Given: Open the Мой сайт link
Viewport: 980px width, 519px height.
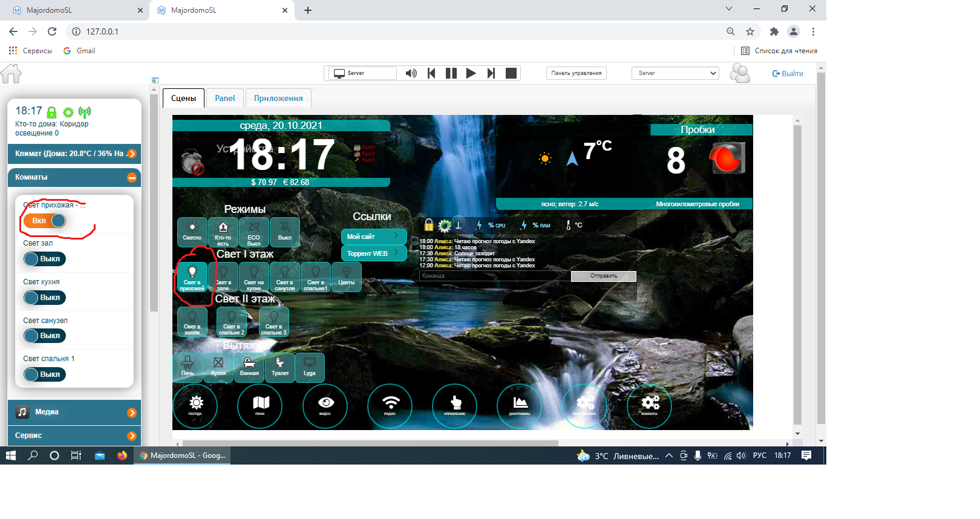Looking at the screenshot, I should point(373,237).
